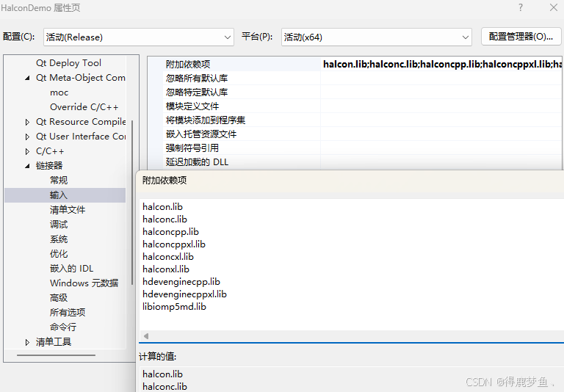The image size is (564, 392).
Task: Click halconc.lib in the edit box
Action: (x=164, y=219)
